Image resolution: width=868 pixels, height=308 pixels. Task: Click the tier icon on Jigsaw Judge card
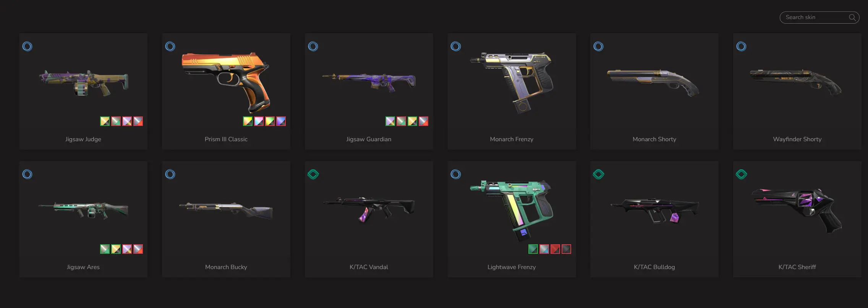coord(27,47)
